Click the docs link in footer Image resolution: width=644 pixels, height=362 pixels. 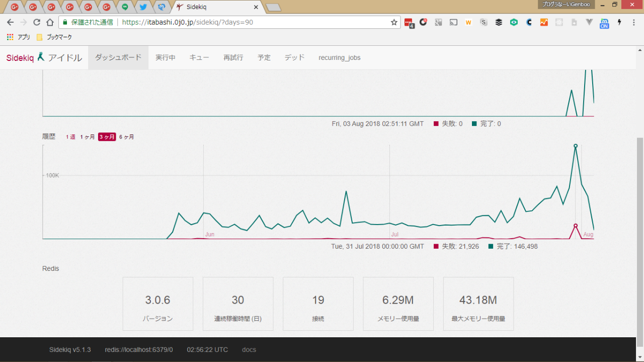point(249,349)
